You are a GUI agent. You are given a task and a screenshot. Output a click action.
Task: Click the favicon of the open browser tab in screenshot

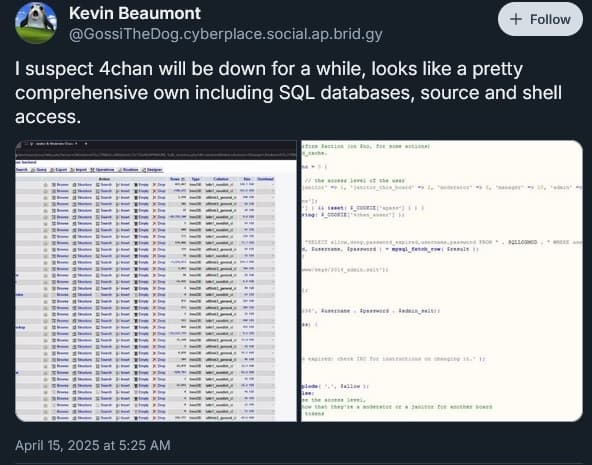[x=32, y=144]
